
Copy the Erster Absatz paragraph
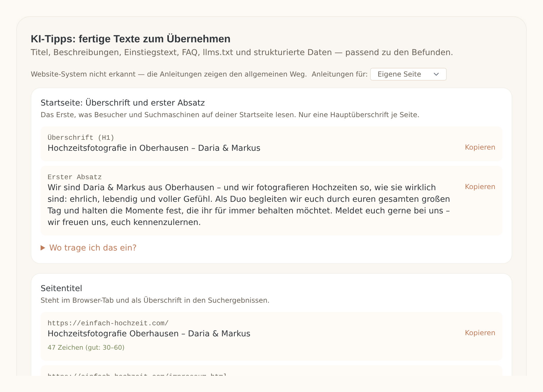click(480, 187)
